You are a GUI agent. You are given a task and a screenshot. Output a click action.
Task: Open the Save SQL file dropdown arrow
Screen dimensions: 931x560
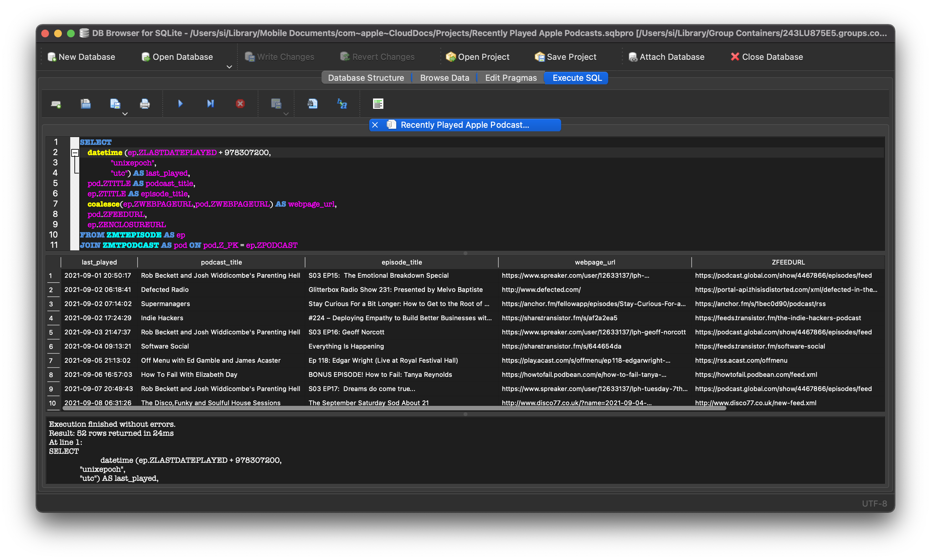125,114
